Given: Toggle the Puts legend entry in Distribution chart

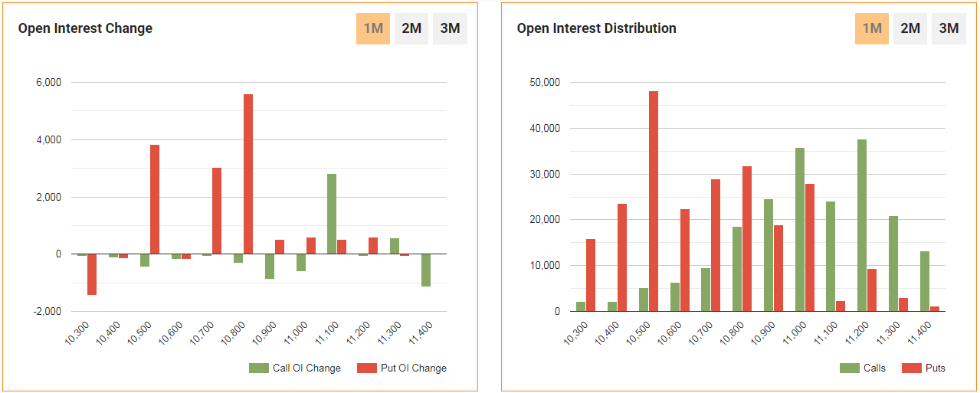Looking at the screenshot, I should pos(924,368).
